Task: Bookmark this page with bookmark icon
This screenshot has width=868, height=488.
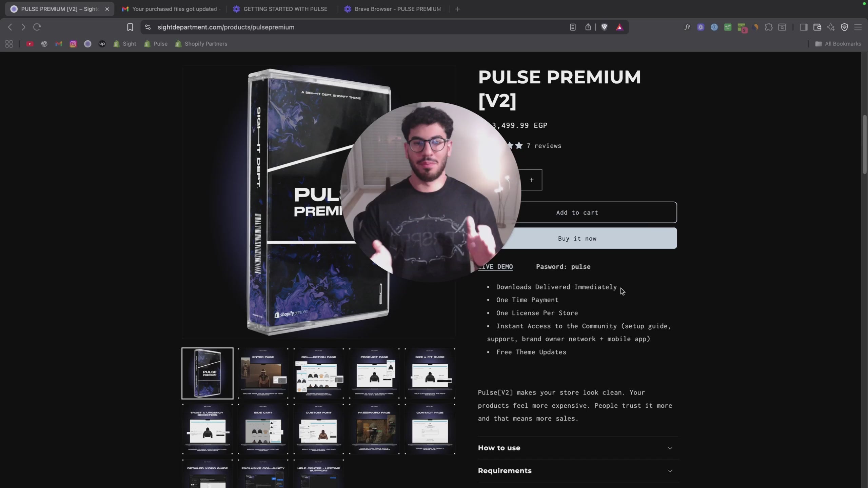Action: click(x=130, y=27)
